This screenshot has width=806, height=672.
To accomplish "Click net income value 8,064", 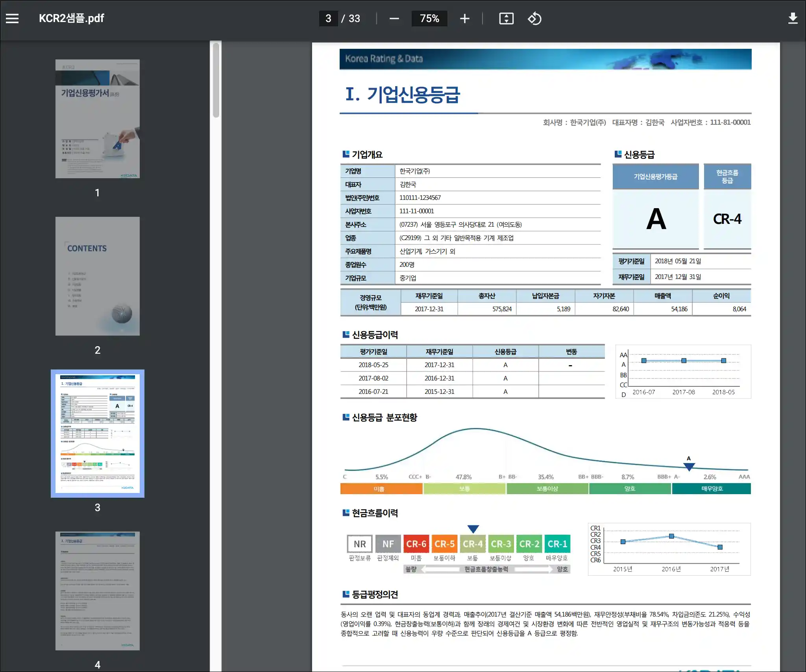I will [x=739, y=309].
